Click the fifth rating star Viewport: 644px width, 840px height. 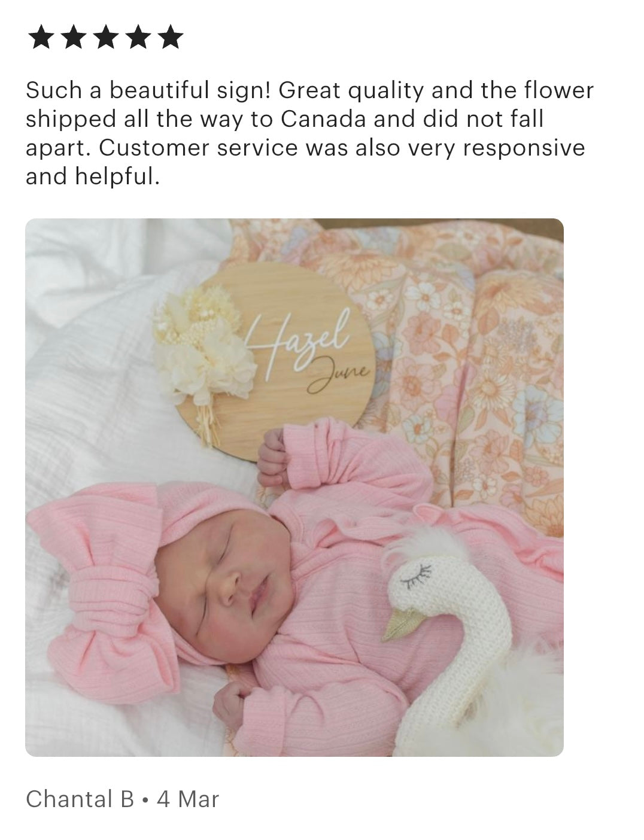[171, 37]
